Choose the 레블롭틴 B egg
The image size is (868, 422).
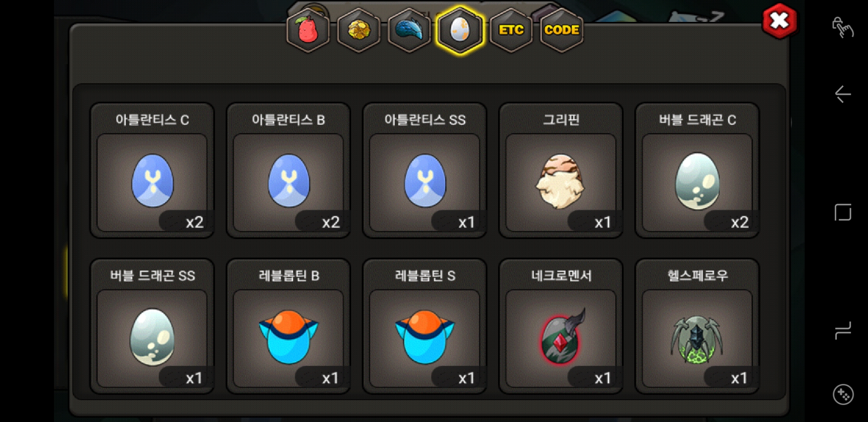[x=289, y=326]
